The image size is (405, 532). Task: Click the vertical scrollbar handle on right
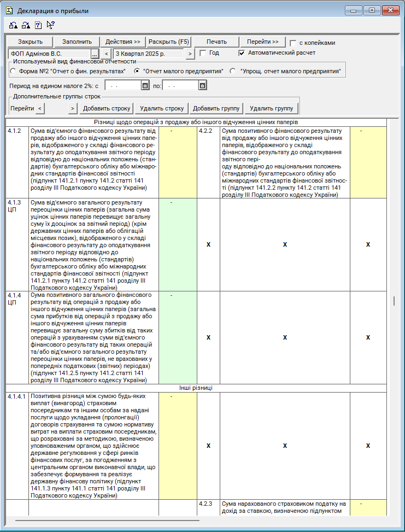(394, 301)
